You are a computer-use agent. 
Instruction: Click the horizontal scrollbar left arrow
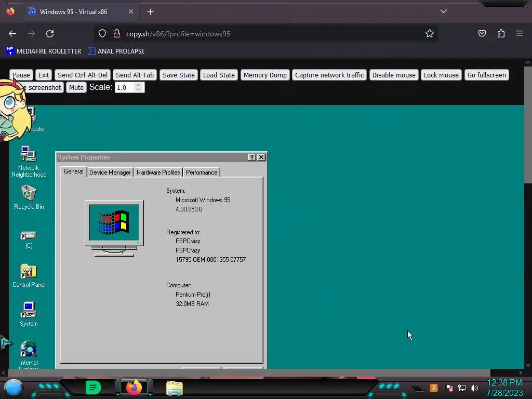(x=4, y=373)
